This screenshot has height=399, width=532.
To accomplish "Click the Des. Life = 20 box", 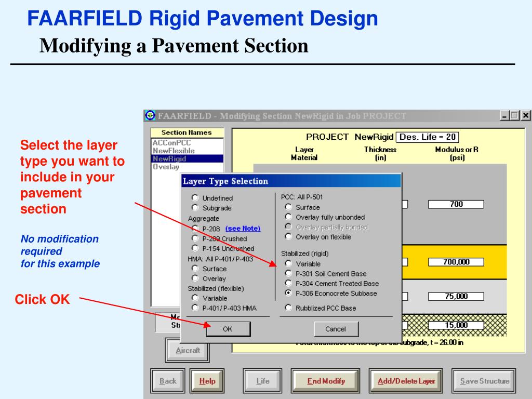I will [x=428, y=137].
